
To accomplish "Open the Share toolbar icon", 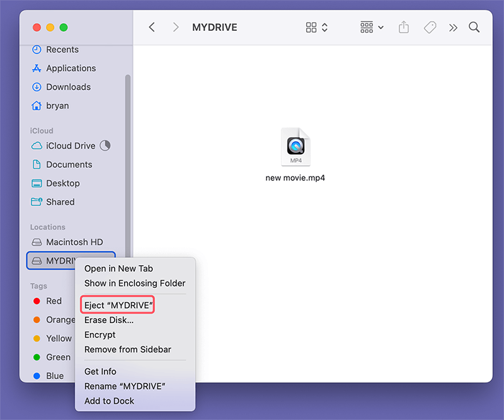I will 404,28.
